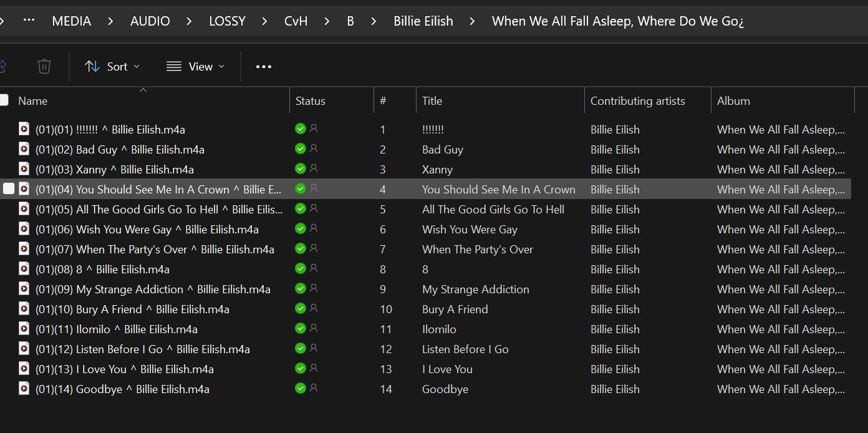The height and width of the screenshot is (433, 868).
Task: Select file (01)(06) Wish You Were Gay
Action: [147, 230]
